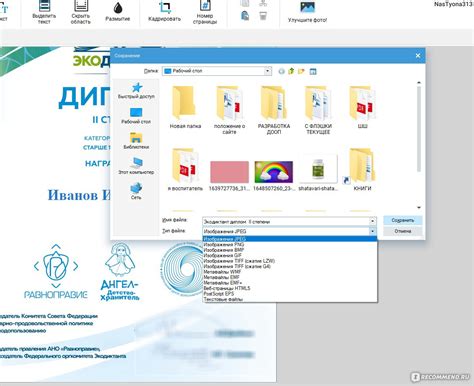Select the положение о сайте folder

(229, 110)
